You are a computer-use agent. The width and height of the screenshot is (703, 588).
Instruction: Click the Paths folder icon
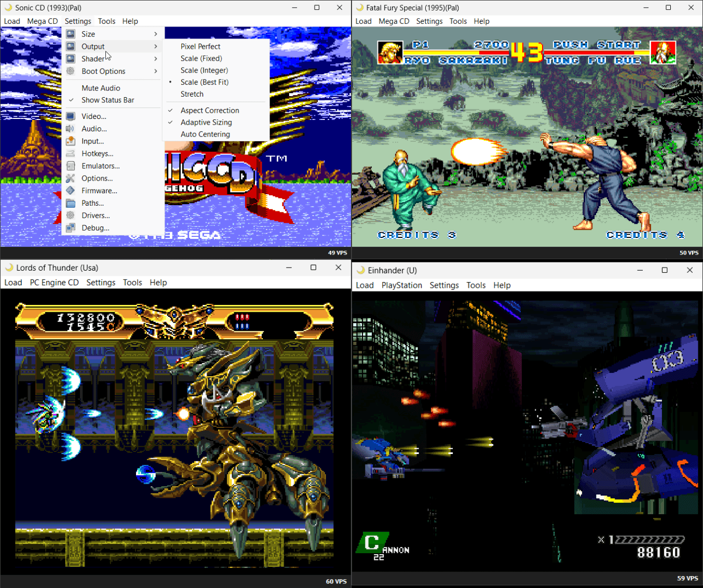pos(71,203)
